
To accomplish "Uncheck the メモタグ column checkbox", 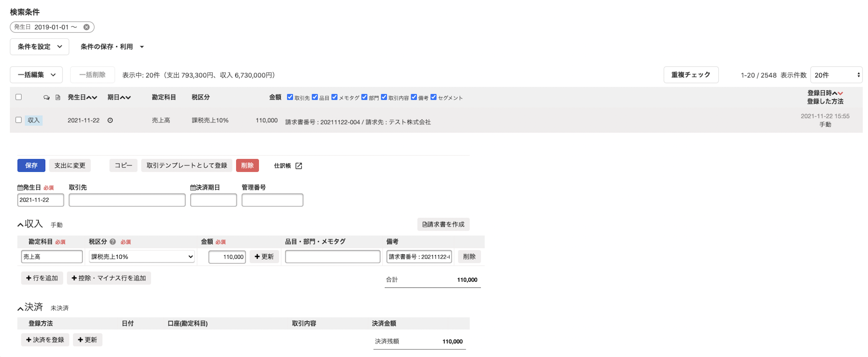I will pyautogui.click(x=334, y=97).
